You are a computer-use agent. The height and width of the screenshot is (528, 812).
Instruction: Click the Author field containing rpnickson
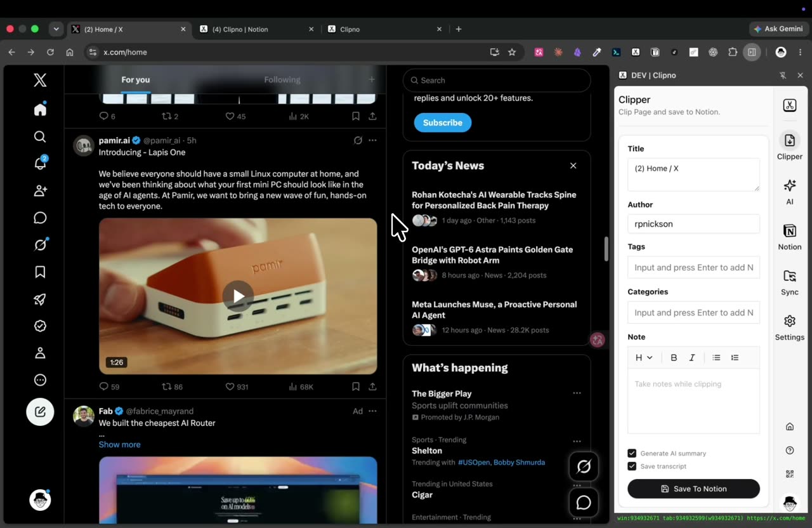693,223
